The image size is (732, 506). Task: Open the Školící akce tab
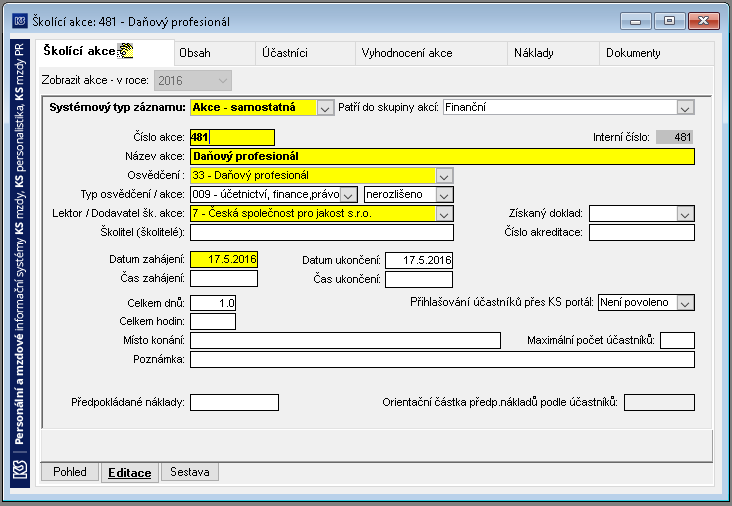[x=105, y=52]
